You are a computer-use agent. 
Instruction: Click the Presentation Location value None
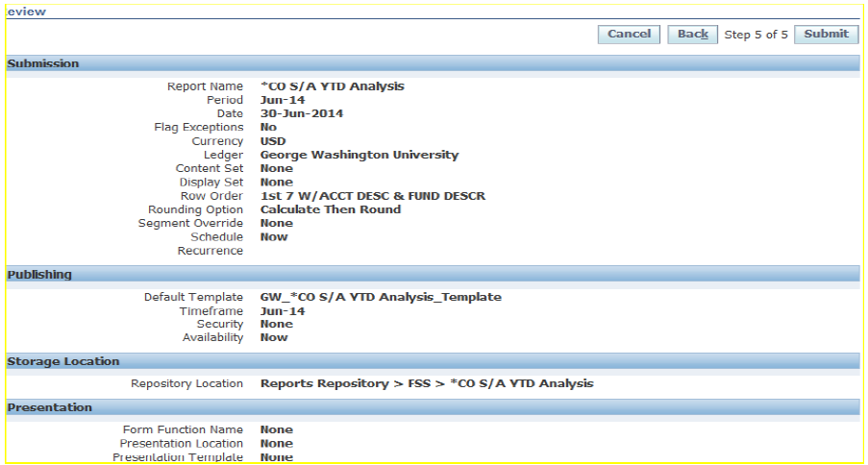click(x=276, y=444)
